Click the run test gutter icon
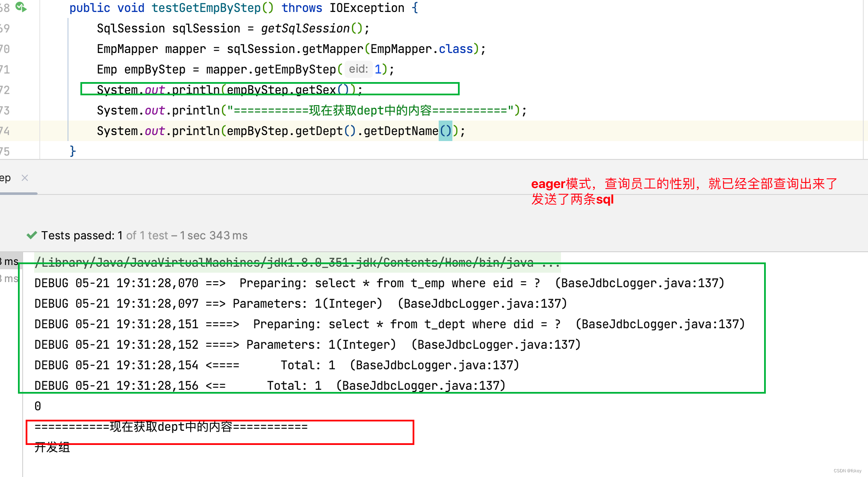 pyautogui.click(x=21, y=7)
